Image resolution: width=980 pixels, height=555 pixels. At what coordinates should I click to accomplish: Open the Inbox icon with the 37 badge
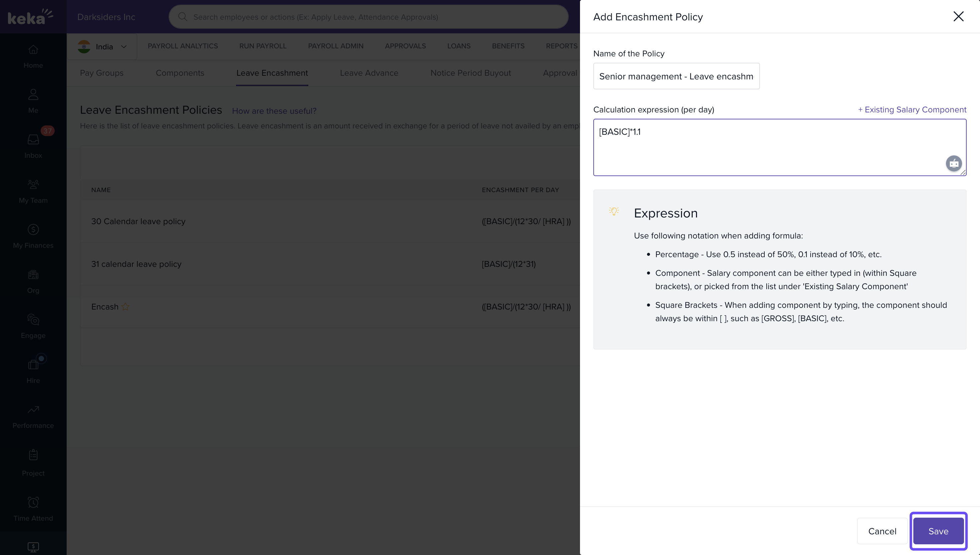click(x=33, y=139)
